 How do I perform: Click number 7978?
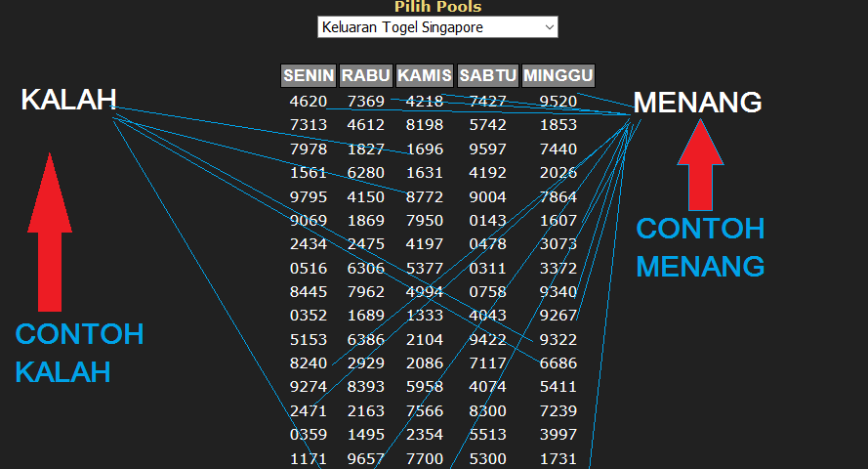pyautogui.click(x=309, y=149)
